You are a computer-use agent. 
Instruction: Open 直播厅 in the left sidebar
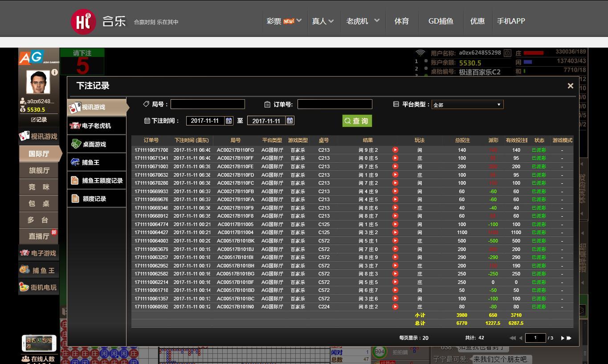[39, 236]
